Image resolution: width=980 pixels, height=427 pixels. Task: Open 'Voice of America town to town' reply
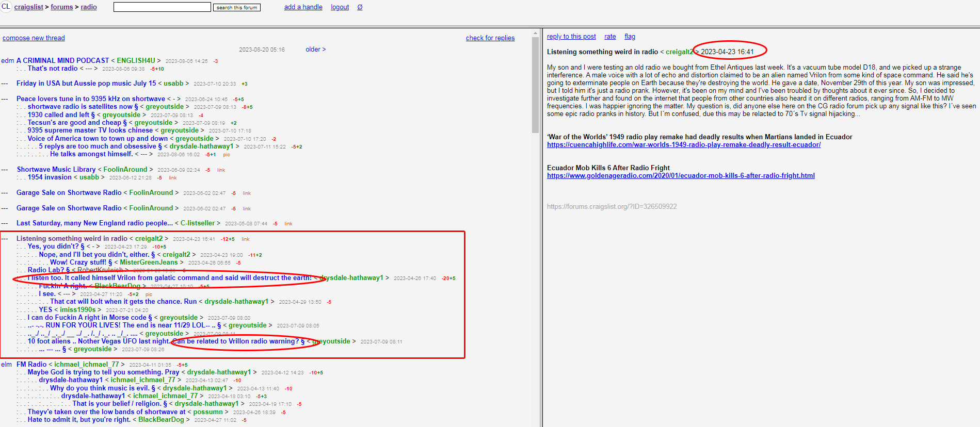(98, 139)
